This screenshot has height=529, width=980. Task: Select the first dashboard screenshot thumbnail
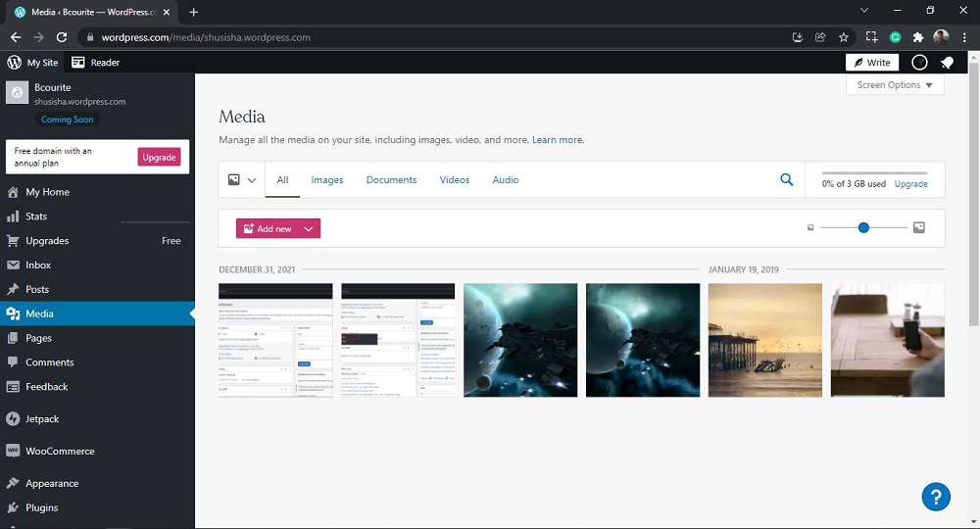[x=275, y=340]
